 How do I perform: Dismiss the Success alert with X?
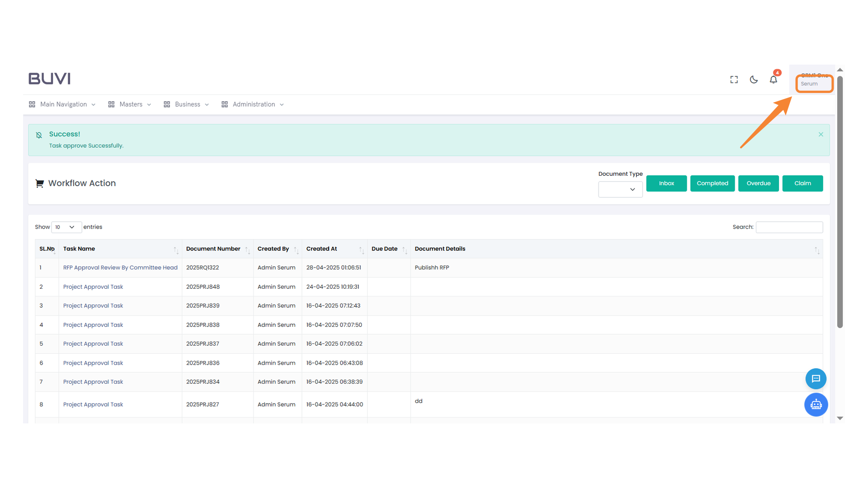pyautogui.click(x=821, y=135)
